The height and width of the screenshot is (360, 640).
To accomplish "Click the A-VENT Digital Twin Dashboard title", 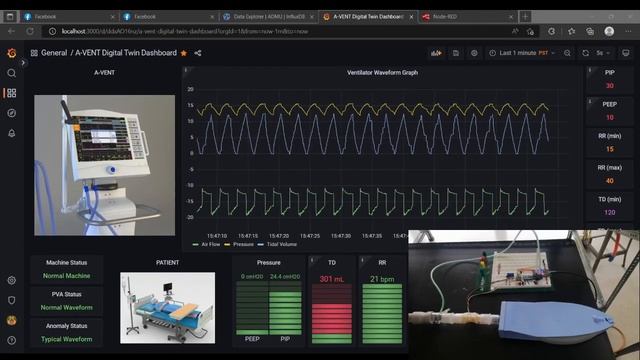I will click(x=126, y=53).
